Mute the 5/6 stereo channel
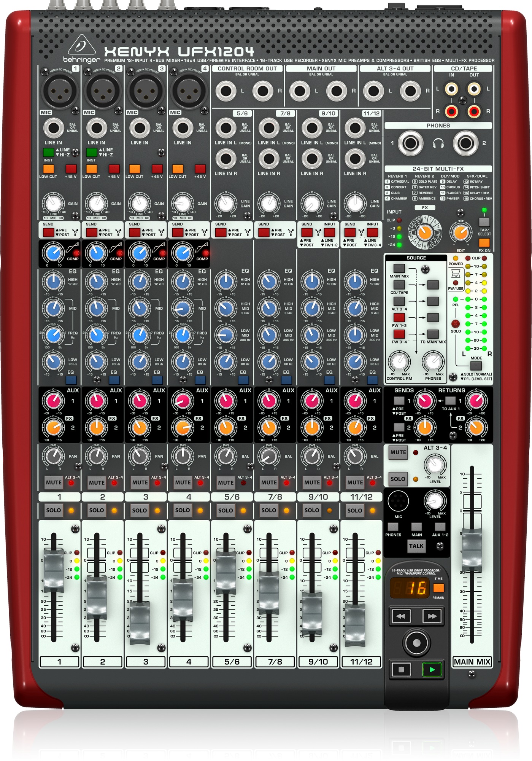The image size is (532, 761). [226, 482]
